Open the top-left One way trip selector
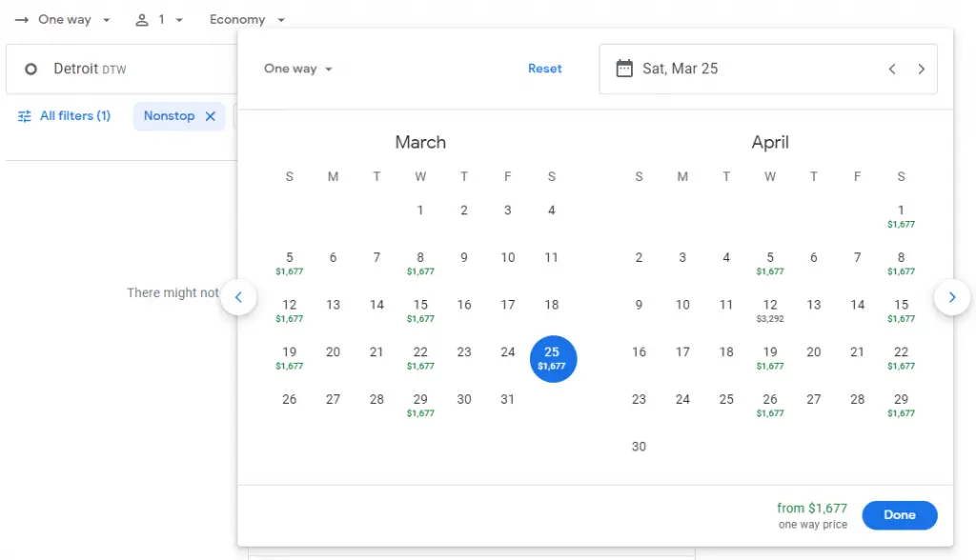976x560 pixels. pos(63,20)
